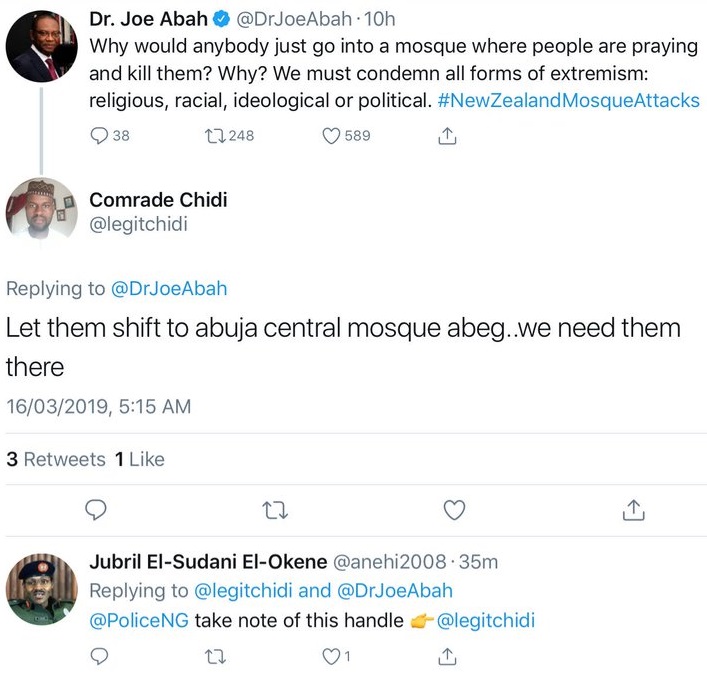This screenshot has height=676, width=707.
Task: Retweet Comrade Chidi's tweet
Action: pyautogui.click(x=274, y=510)
